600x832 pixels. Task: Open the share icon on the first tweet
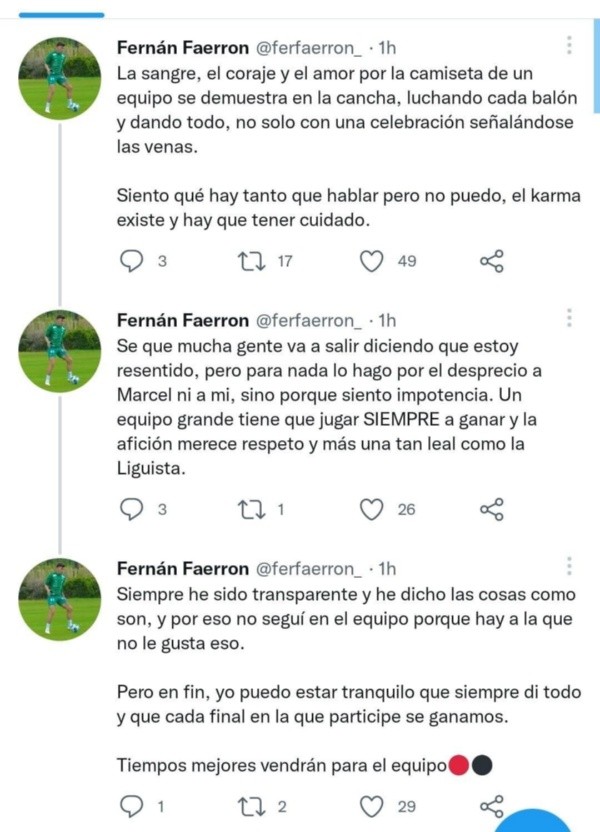[x=489, y=259]
